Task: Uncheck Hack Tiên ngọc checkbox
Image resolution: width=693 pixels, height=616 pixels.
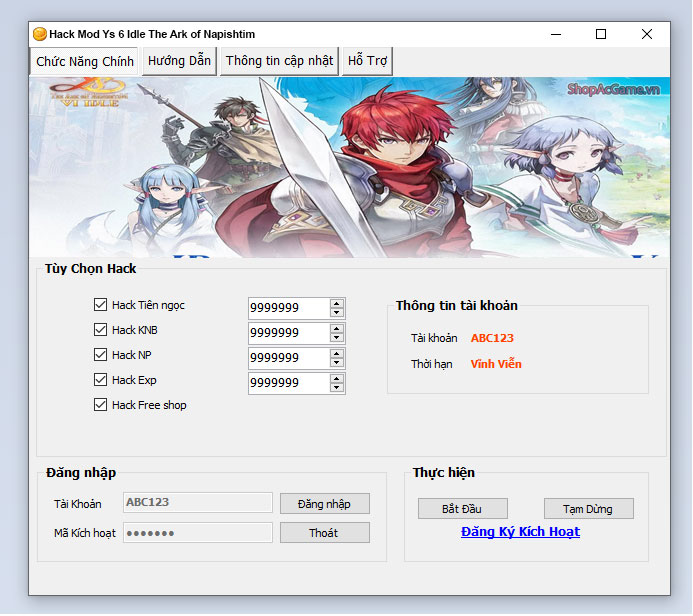Action: tap(100, 304)
